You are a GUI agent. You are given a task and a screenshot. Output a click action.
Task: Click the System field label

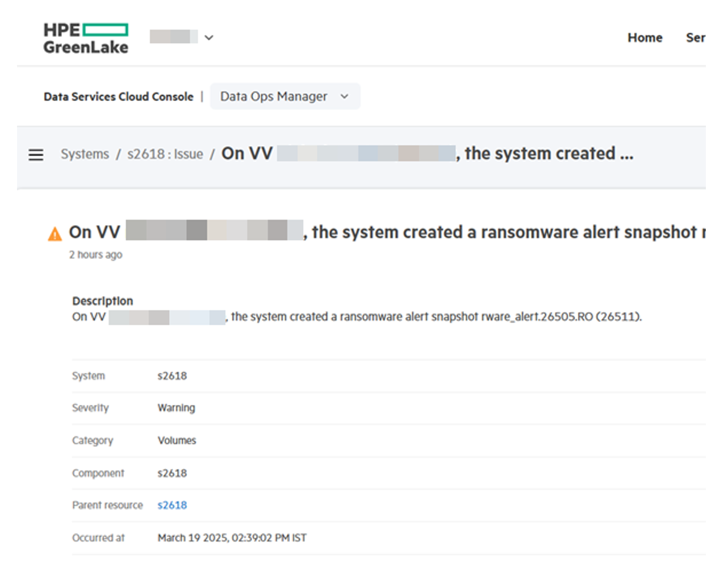click(89, 376)
